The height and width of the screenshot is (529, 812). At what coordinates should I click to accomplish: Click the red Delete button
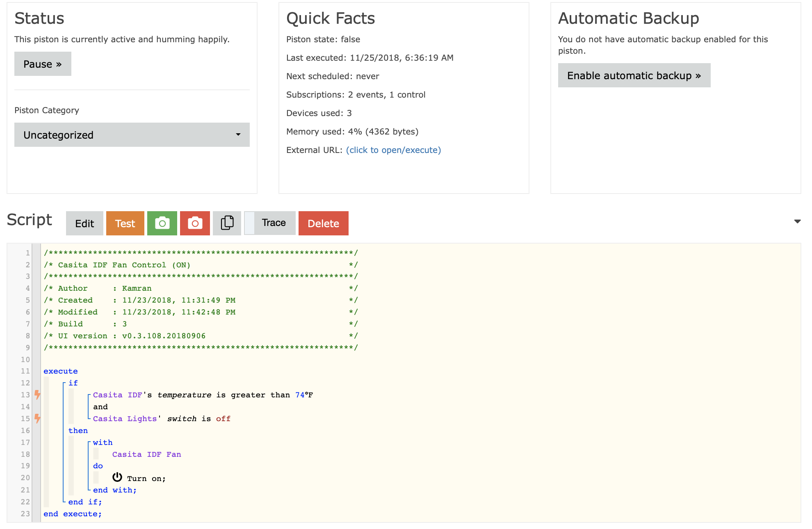point(324,223)
